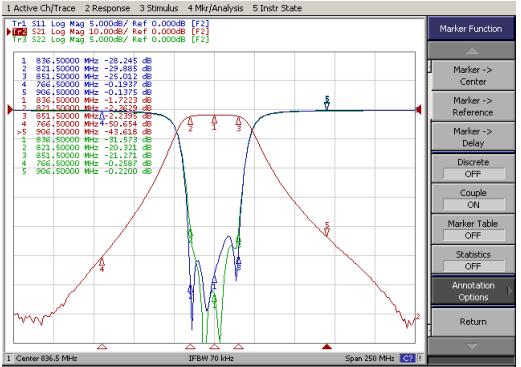521x367 pixels.
Task: Toggle marker Statistics OFF
Action: click(x=473, y=261)
